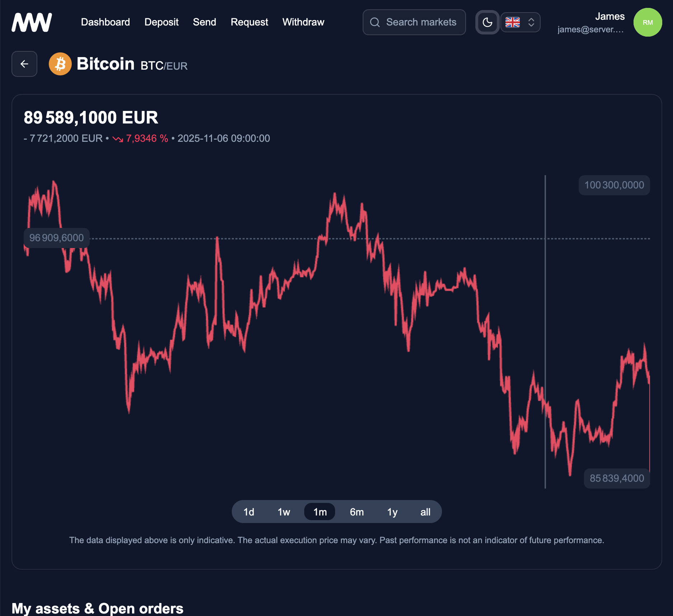Click the red downward trend arrow icon
Viewport: 673px width, 616px height.
tap(117, 138)
